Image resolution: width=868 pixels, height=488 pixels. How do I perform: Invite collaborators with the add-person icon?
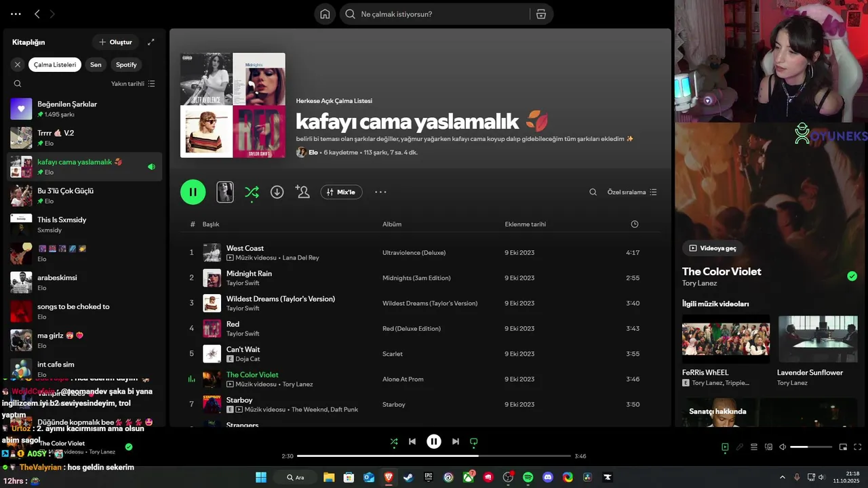[302, 192]
